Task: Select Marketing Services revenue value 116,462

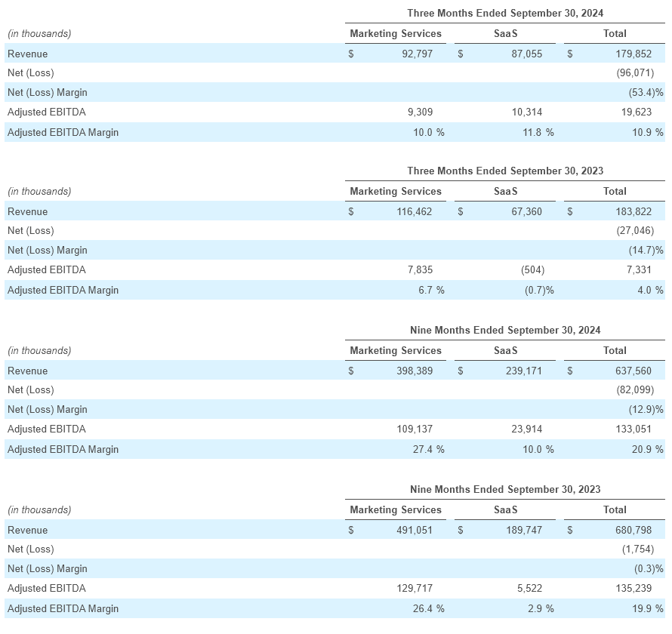Action: click(415, 211)
